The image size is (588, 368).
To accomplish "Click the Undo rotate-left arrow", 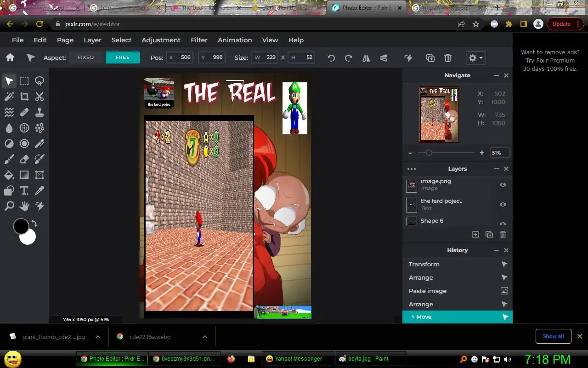I will (x=331, y=58).
